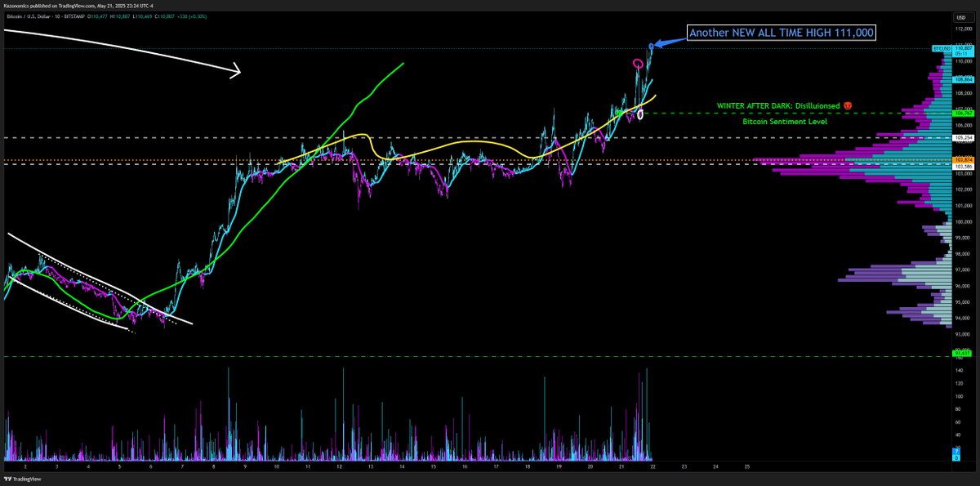
Task: Click the pink ellipse marker near the high
Action: pyautogui.click(x=639, y=62)
